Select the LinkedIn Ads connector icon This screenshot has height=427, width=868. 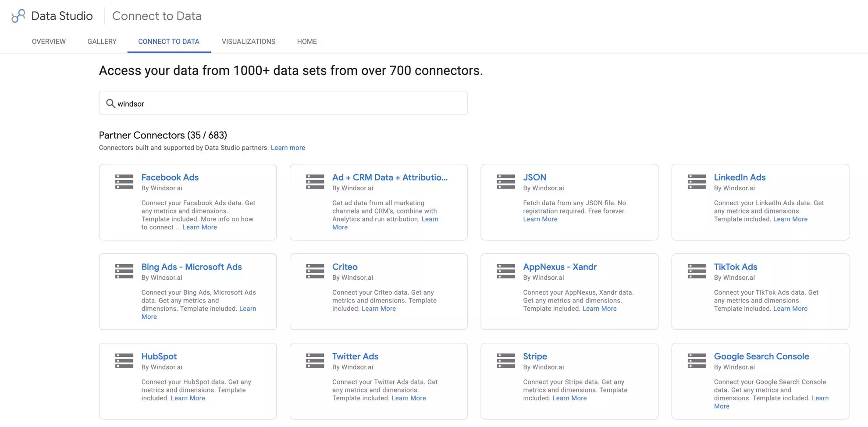(x=696, y=181)
